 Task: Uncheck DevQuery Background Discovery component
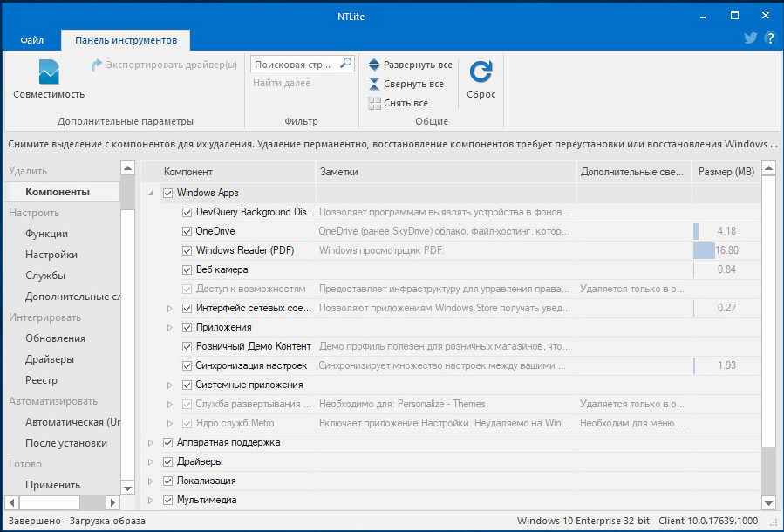[187, 212]
